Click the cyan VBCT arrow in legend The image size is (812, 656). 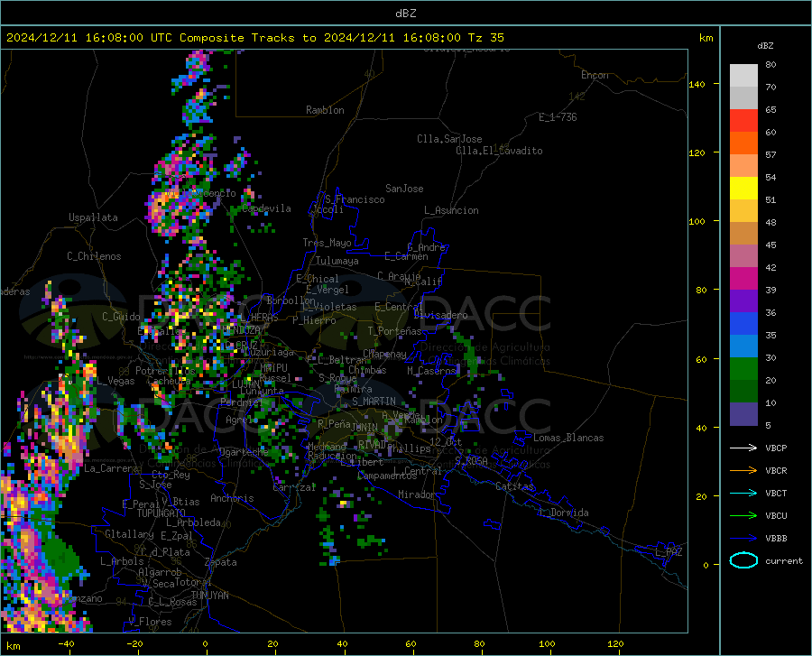coord(743,493)
